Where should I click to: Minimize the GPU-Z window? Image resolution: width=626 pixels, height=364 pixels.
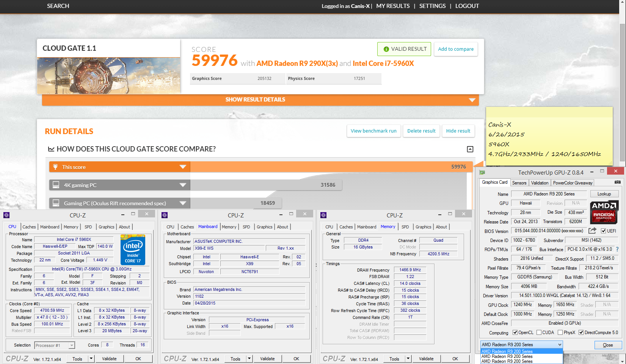coord(592,172)
